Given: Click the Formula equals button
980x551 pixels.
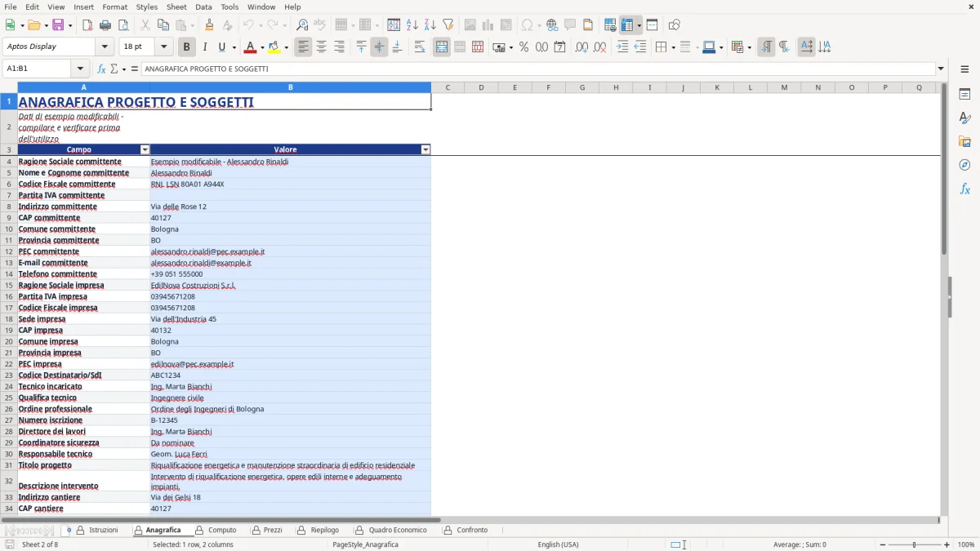Looking at the screenshot, I should coord(135,69).
